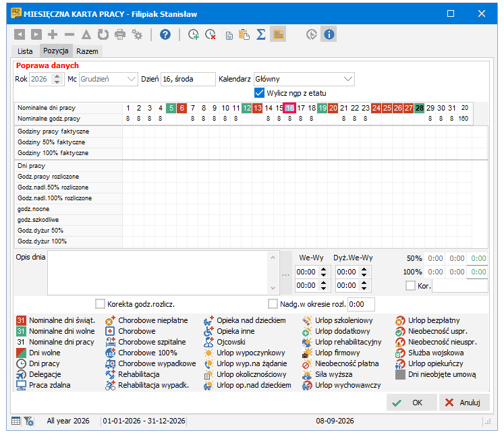Select highlighted day 16
This screenshot has width=504, height=443.
tap(289, 108)
